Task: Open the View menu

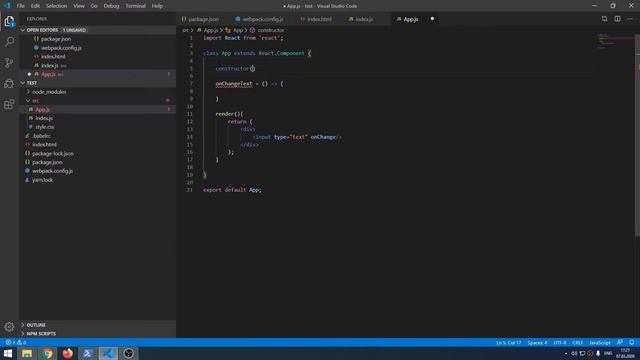Action: point(79,6)
